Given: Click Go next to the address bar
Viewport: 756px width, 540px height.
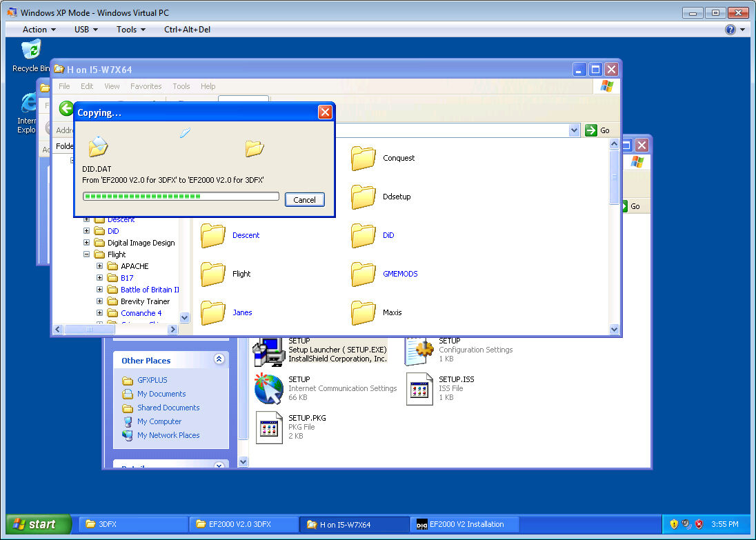Looking at the screenshot, I should pyautogui.click(x=597, y=130).
